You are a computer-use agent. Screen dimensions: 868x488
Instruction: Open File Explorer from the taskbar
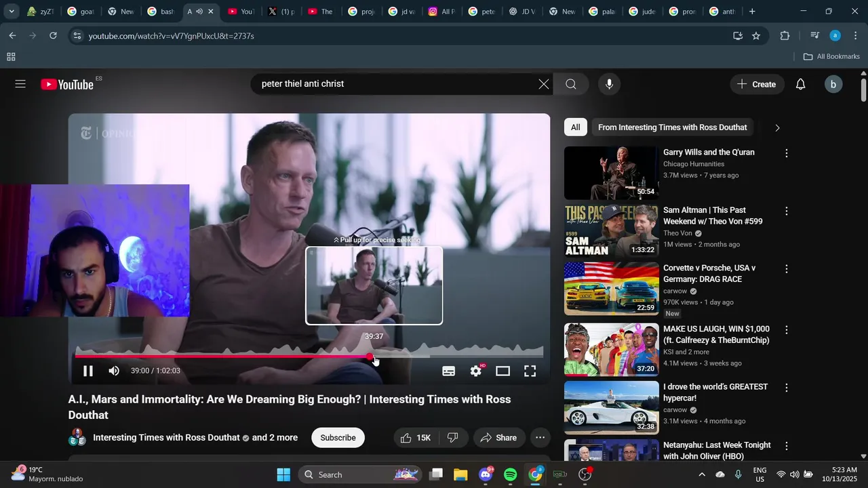click(460, 474)
